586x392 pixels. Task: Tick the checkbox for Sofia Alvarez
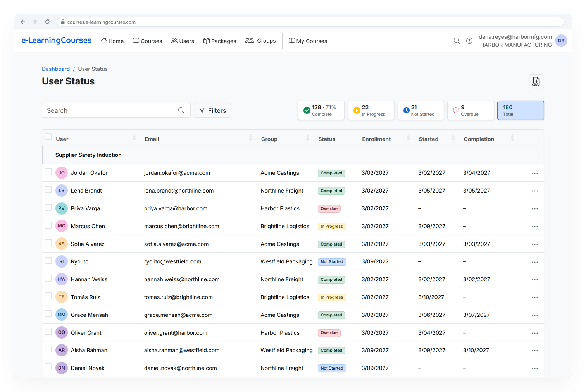[x=48, y=242]
